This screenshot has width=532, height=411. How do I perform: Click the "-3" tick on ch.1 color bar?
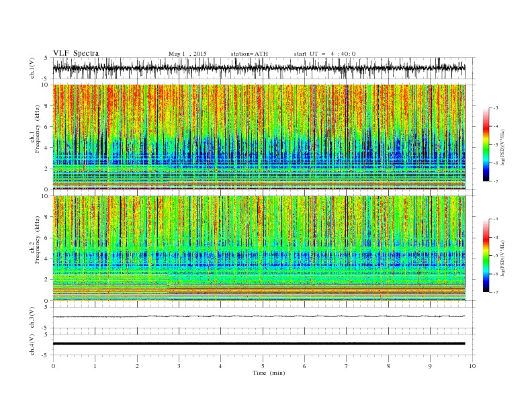[495, 108]
